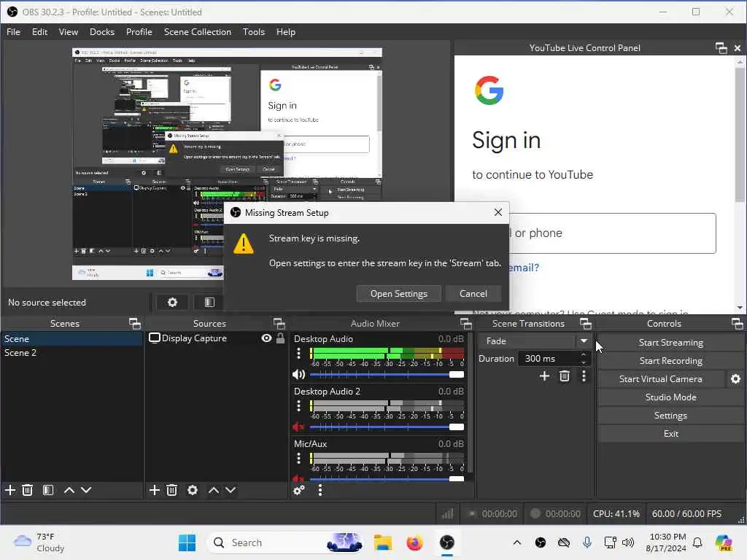Image resolution: width=747 pixels, height=560 pixels.
Task: Open Settings from Controls panel
Action: (671, 416)
